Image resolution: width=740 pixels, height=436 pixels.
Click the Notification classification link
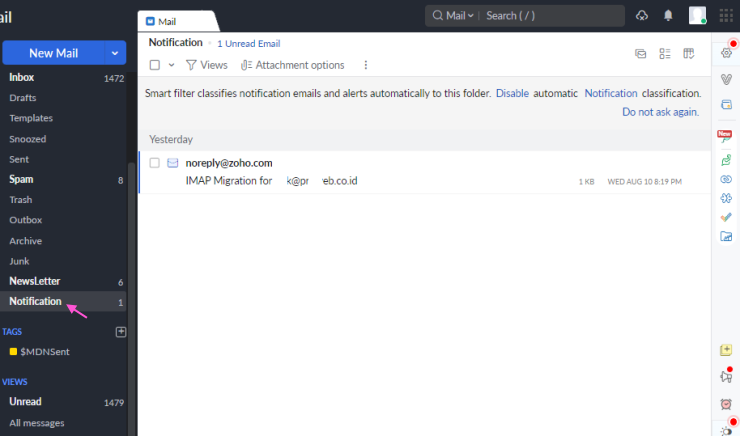611,93
